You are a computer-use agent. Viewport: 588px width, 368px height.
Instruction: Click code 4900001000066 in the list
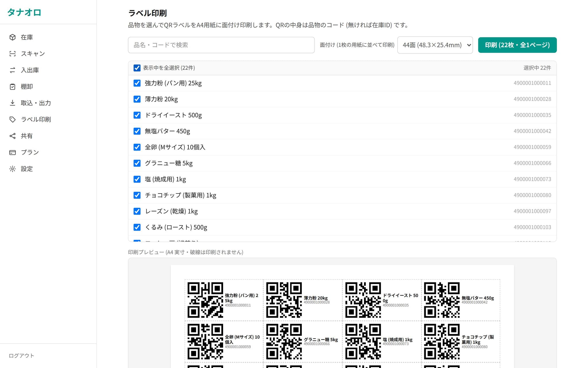(x=532, y=163)
